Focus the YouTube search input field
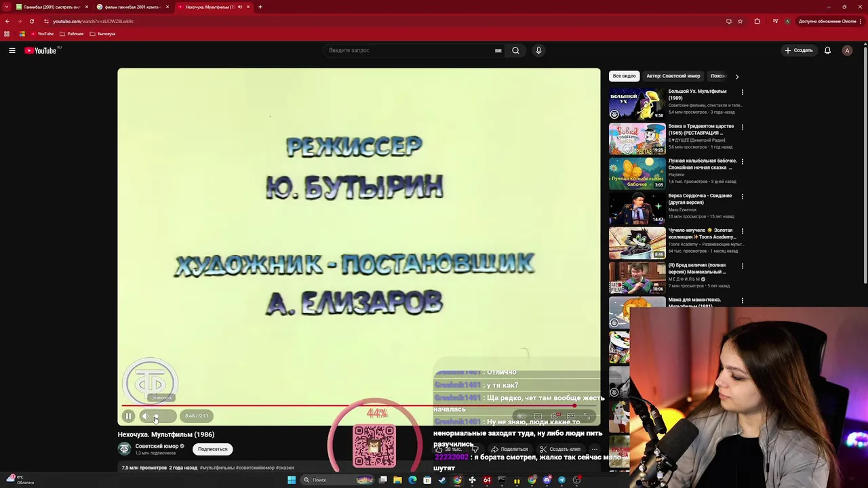This screenshot has width=868, height=488. pyautogui.click(x=410, y=50)
